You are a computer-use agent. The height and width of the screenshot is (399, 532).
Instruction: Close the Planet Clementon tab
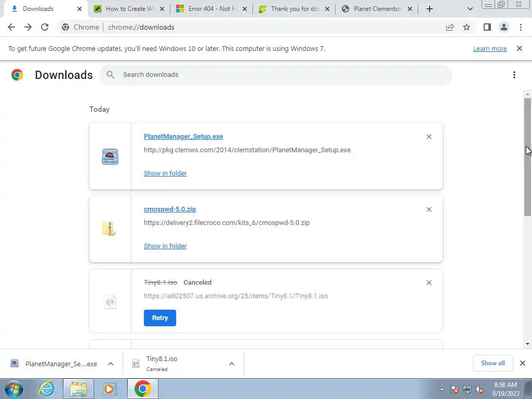tap(410, 9)
